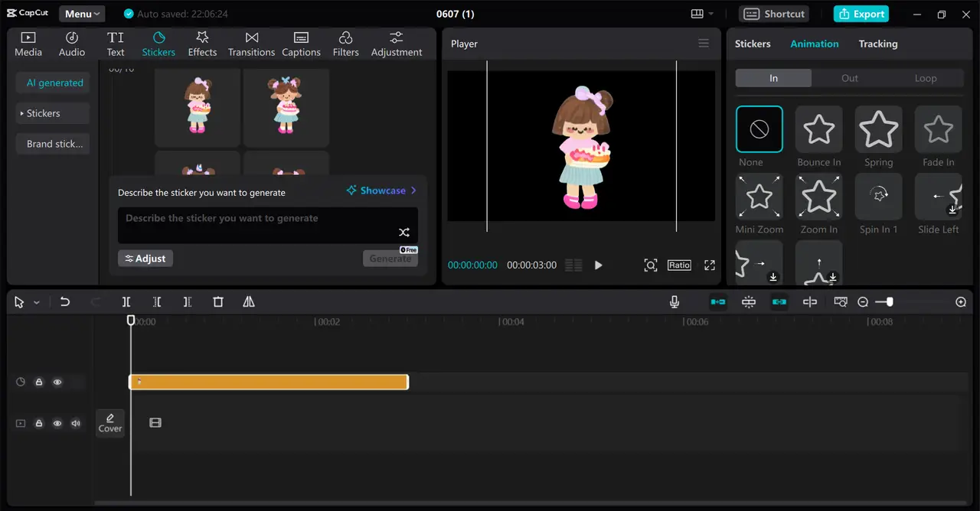Open the selection tool dropdown arrow
This screenshot has width=980, height=511.
click(x=35, y=301)
